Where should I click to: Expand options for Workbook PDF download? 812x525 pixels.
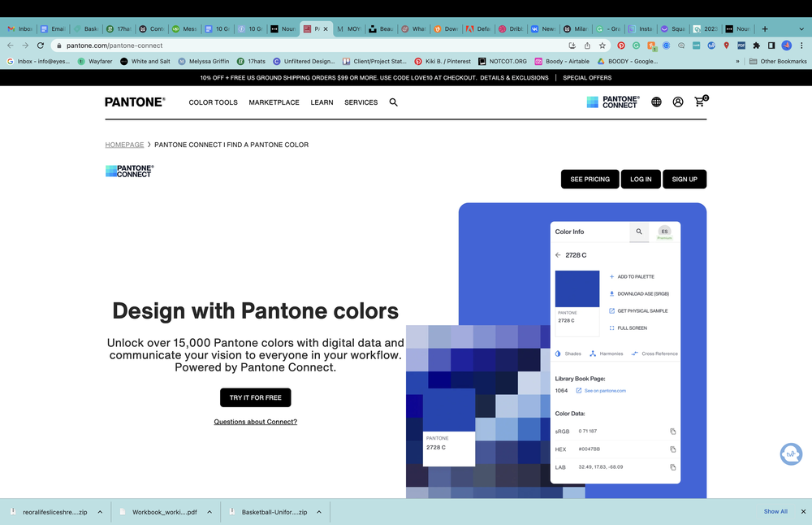click(209, 512)
